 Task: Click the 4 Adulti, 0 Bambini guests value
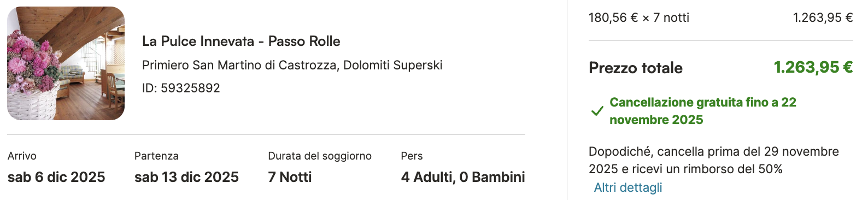(463, 177)
